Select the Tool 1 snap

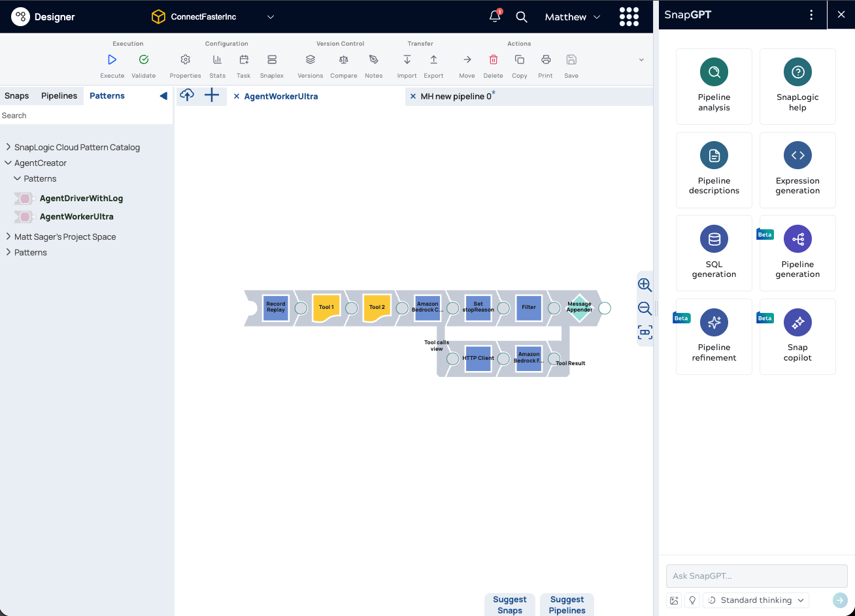[326, 308]
